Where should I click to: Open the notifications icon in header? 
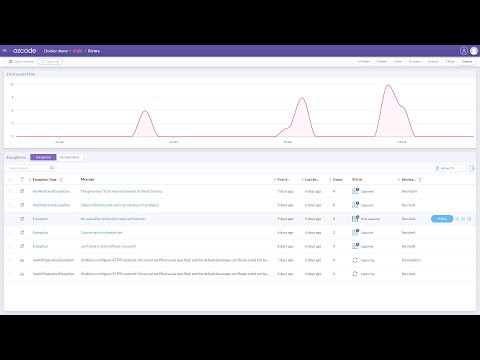[464, 51]
